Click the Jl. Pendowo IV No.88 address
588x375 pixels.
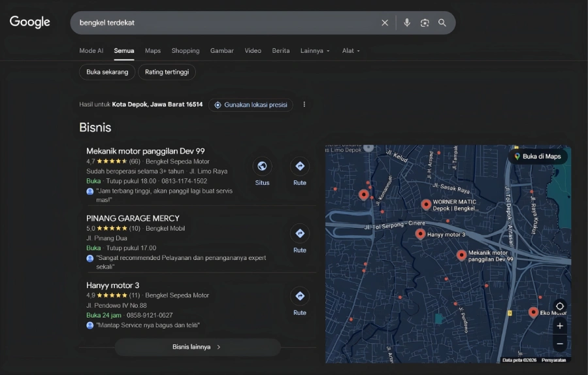[116, 305]
